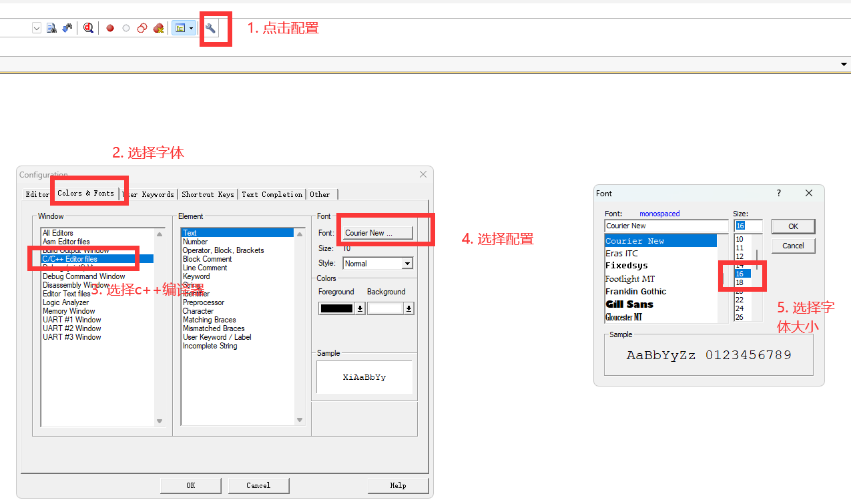The image size is (851, 504).
Task: Switch to the Shortcut Keys tab
Action: [x=208, y=194]
